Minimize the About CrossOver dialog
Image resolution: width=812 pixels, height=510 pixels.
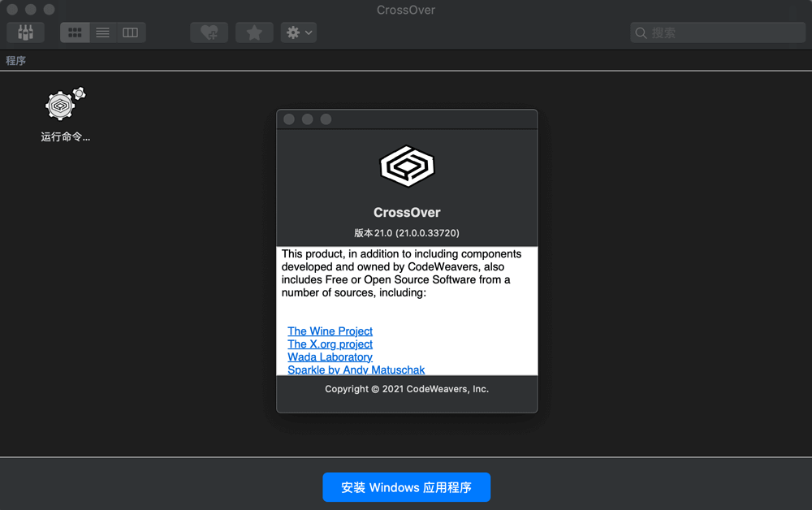click(x=308, y=119)
